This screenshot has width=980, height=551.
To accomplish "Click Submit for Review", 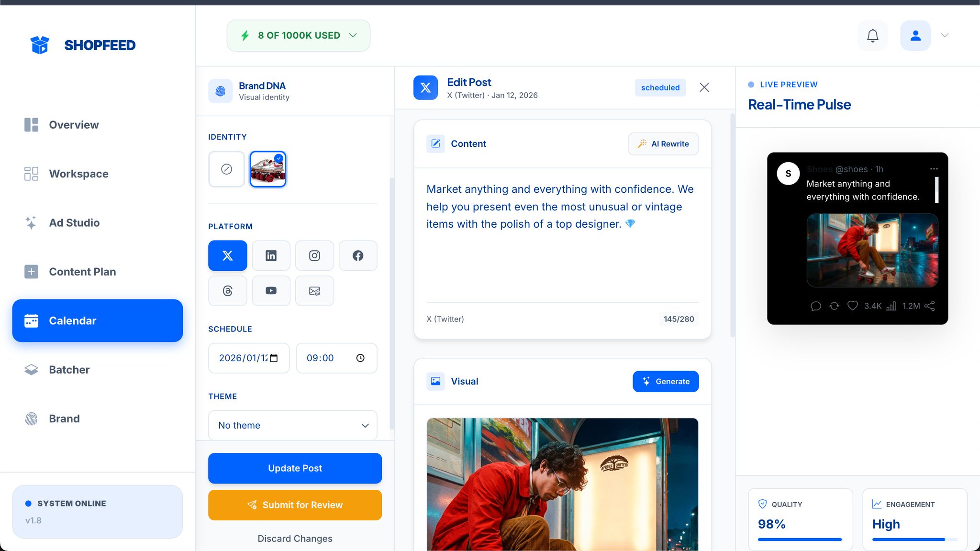I will click(295, 505).
